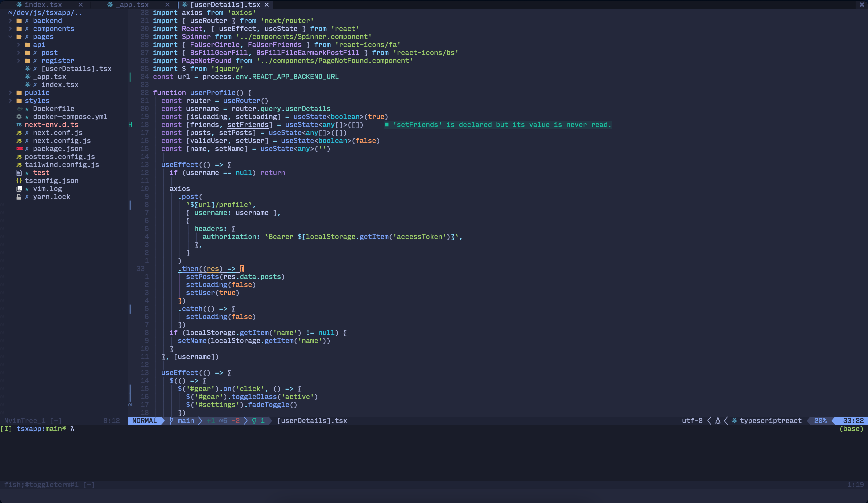Viewport: 868px width, 503px height.
Task: Expand the api folder chevron
Action: coord(19,45)
